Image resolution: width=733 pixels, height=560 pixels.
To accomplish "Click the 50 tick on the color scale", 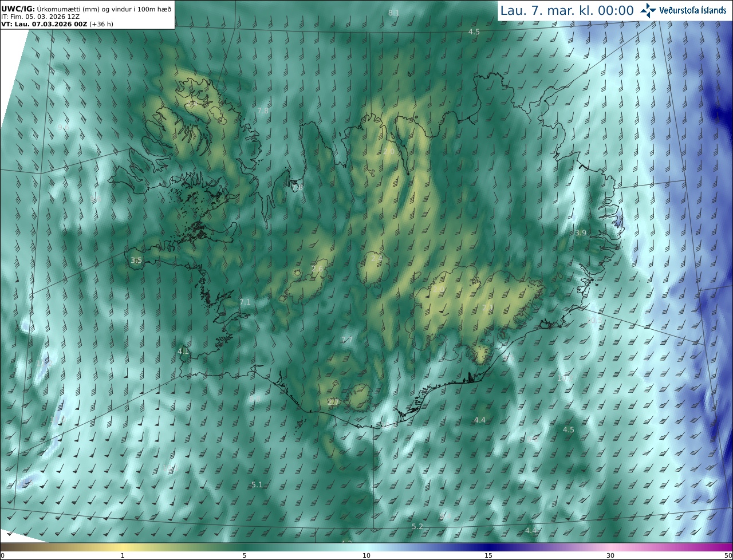I will pyautogui.click(x=728, y=555).
